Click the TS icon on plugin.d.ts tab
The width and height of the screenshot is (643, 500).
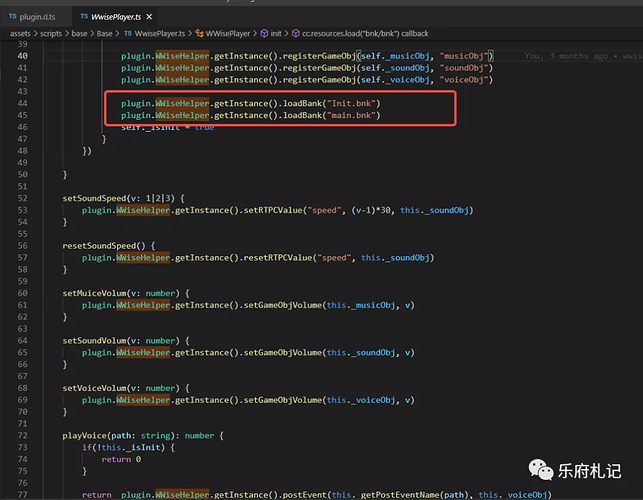click(13, 16)
